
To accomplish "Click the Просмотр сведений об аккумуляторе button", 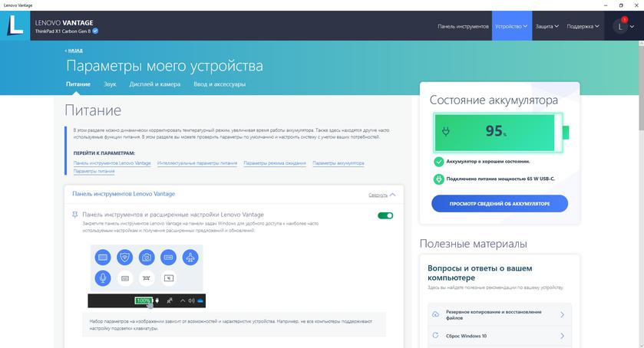I will pos(499,203).
